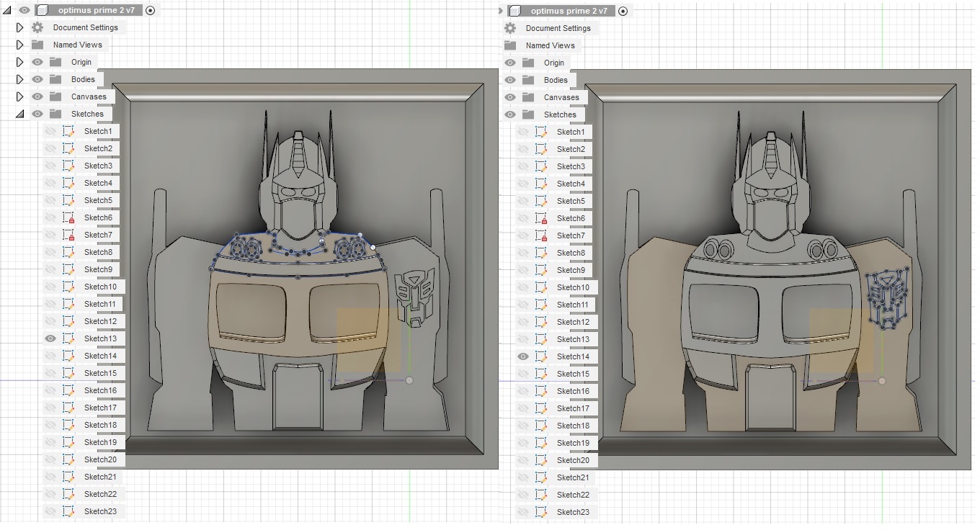980x530 pixels.
Task: Collapse the root component in left browser
Action: (7, 10)
